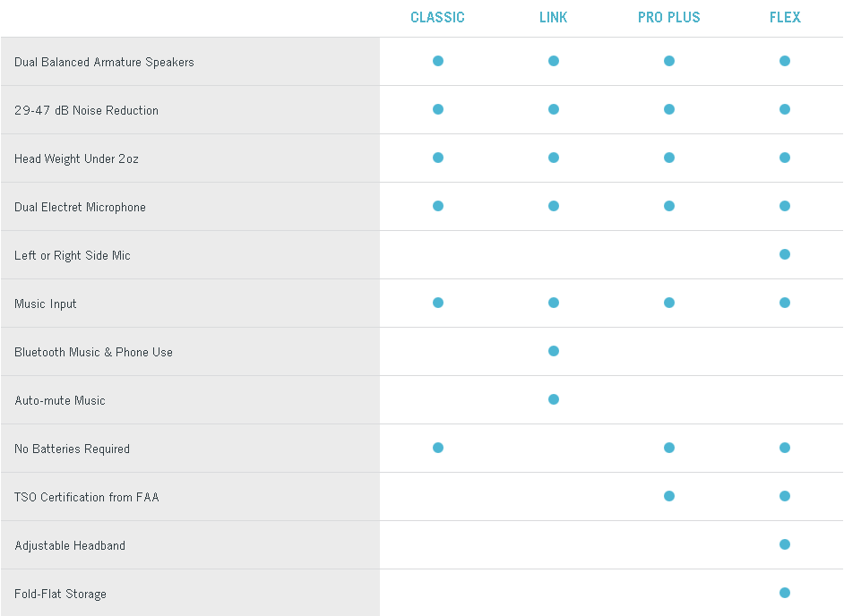844x616 pixels.
Task: Switch to the FLEX column header
Action: (x=785, y=17)
